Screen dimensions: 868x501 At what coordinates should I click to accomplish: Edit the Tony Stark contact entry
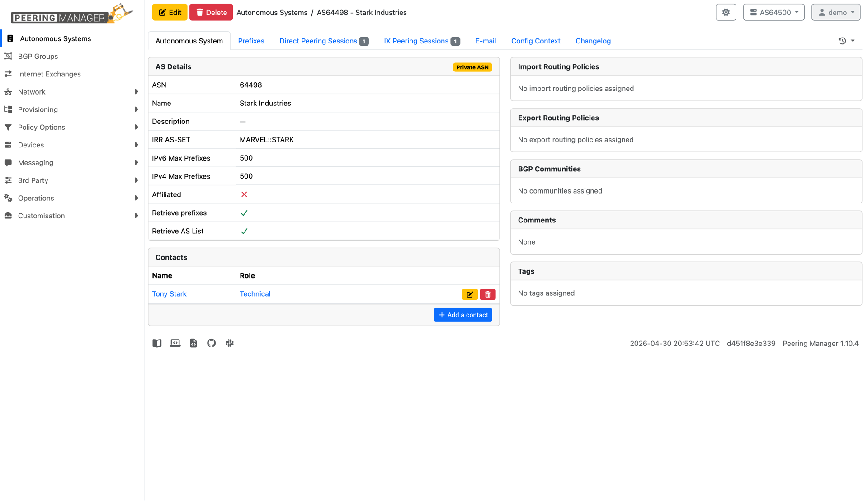(470, 294)
